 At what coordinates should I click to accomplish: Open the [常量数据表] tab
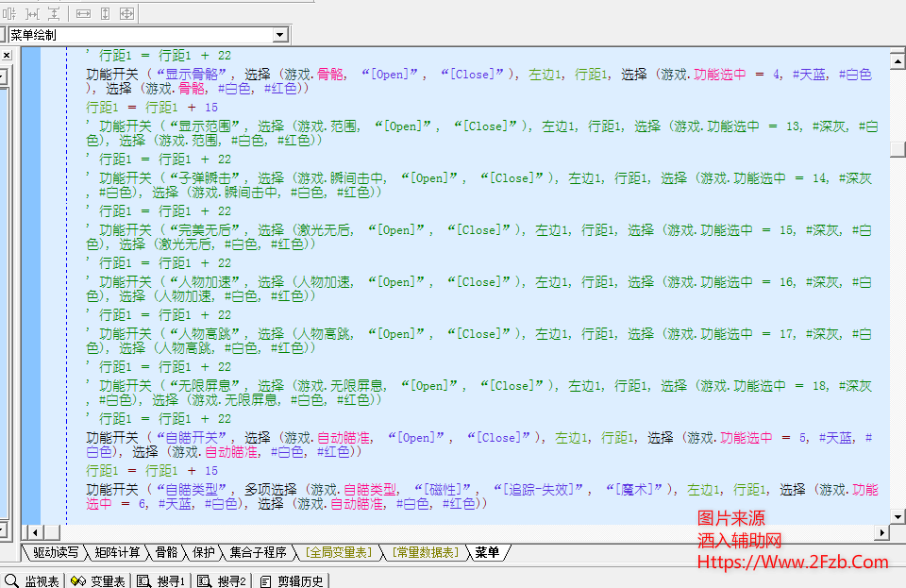point(426,552)
